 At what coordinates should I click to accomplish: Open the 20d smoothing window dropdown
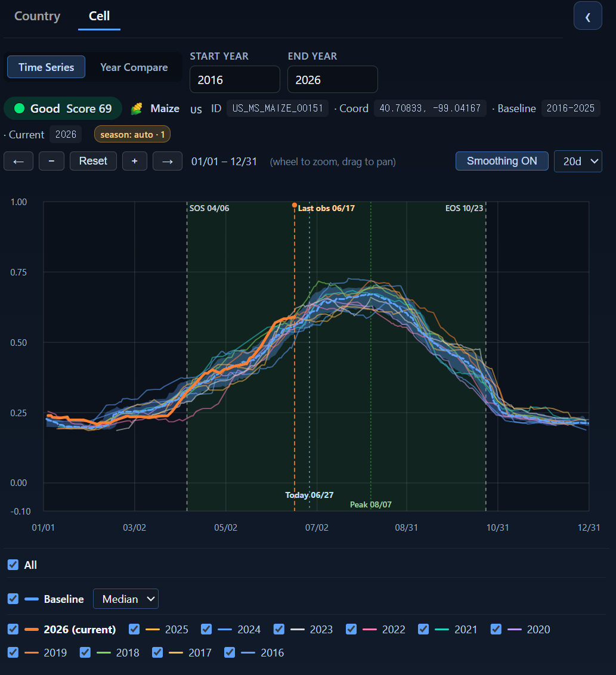(578, 162)
